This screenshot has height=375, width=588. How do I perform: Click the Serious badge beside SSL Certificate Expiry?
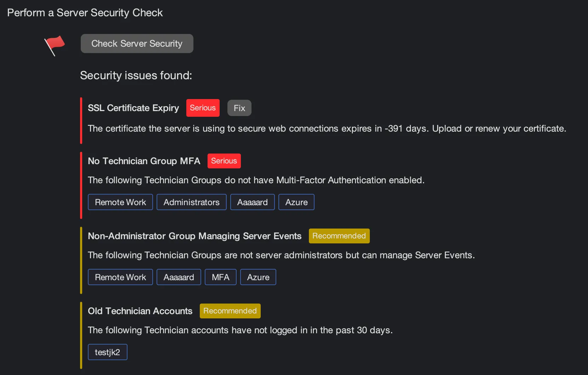[203, 108]
